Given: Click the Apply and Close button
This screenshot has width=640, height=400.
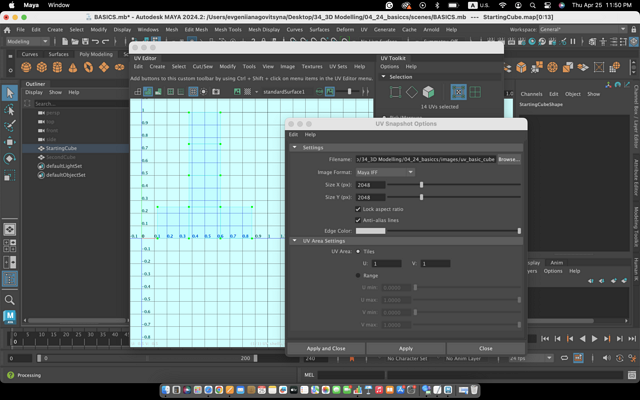Looking at the screenshot, I should 326,348.
